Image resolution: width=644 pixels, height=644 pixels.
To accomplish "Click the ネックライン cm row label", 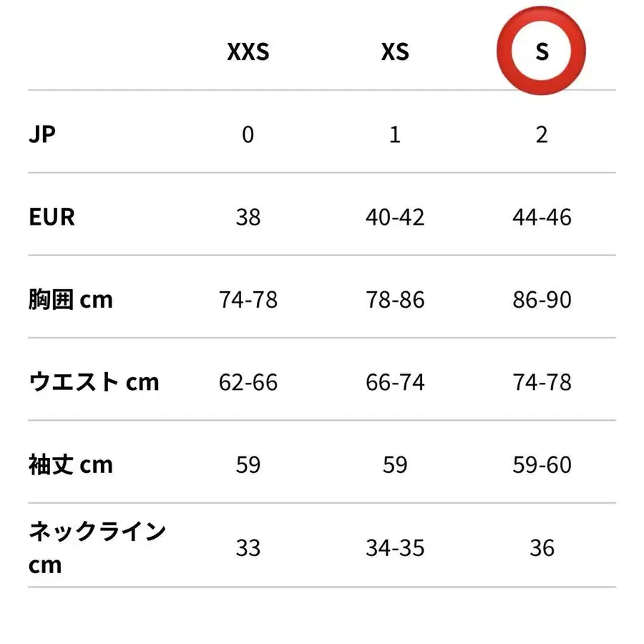I will coord(97,548).
